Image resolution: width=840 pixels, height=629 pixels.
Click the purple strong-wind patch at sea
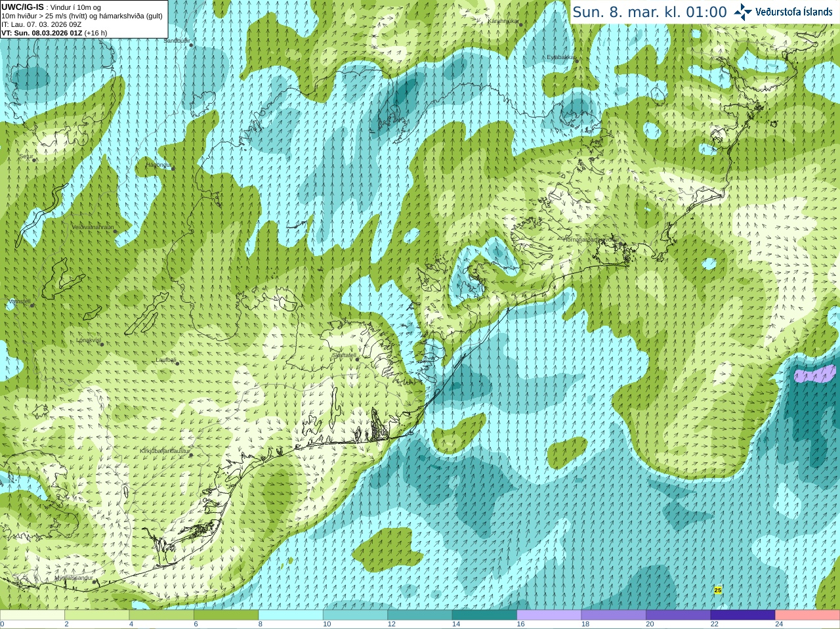point(814,375)
